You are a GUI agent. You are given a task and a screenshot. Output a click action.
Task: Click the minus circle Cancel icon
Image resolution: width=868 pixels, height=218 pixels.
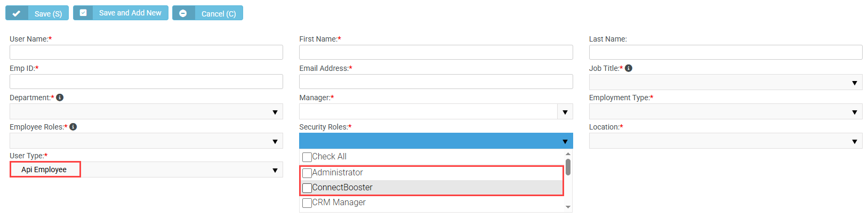point(183,13)
